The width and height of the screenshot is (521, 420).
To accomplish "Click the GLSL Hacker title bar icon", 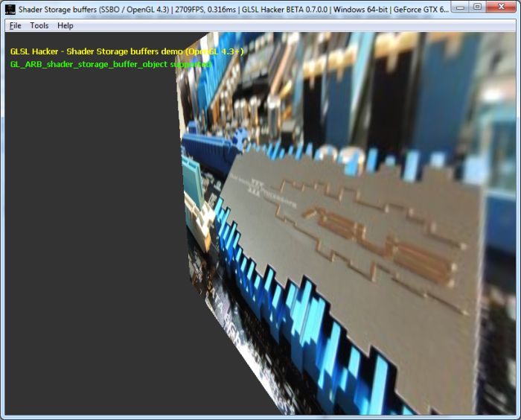I will coord(9,7).
